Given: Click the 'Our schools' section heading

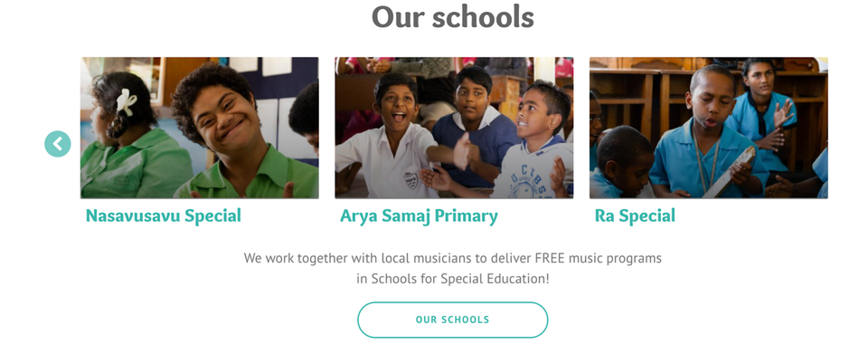Looking at the screenshot, I should [x=453, y=16].
